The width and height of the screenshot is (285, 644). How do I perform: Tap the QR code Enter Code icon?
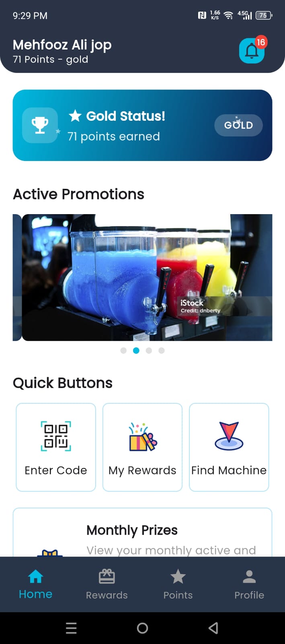(56, 436)
